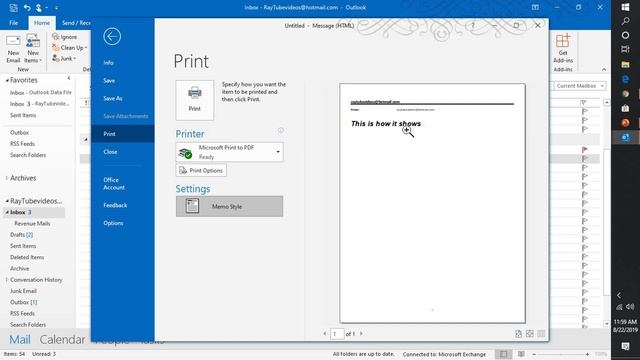
Task: Collapse the Inbox 3 folder tree
Action: [7, 212]
